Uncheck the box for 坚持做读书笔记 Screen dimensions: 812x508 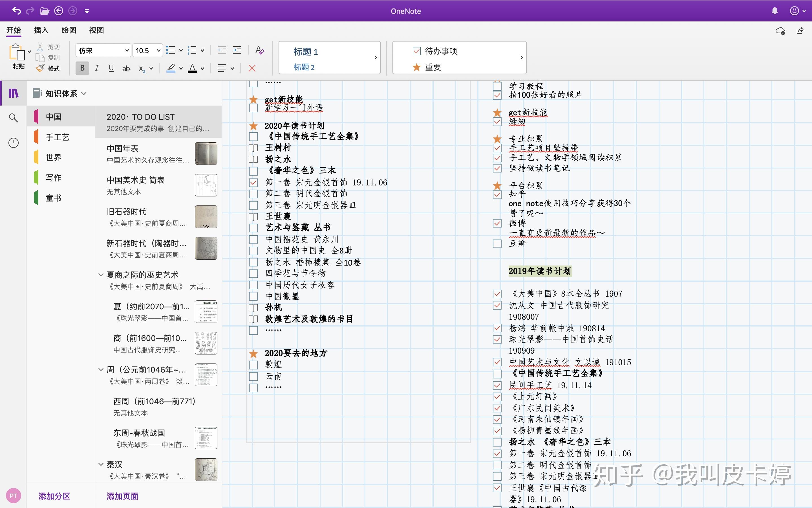point(497,168)
